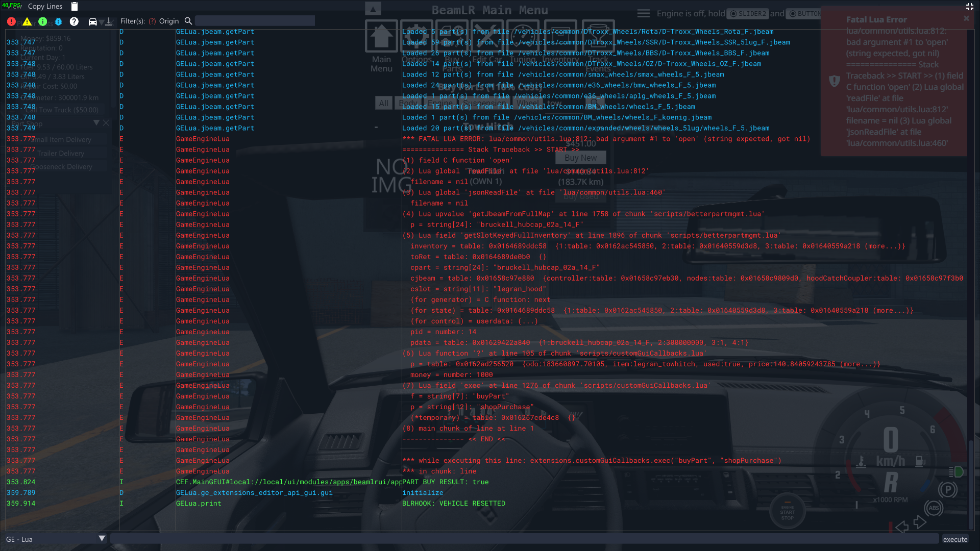The image size is (980, 551).
Task: Click the hamburger menu icon near engine message
Action: [x=643, y=13]
